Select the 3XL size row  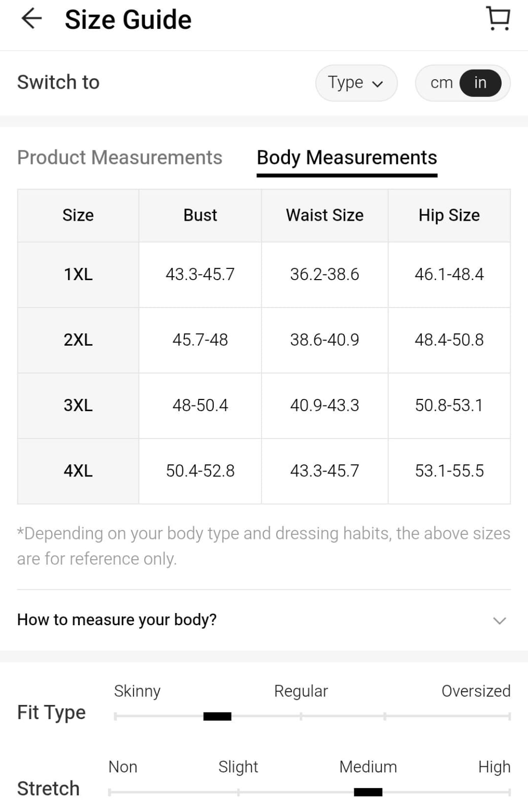coord(78,405)
